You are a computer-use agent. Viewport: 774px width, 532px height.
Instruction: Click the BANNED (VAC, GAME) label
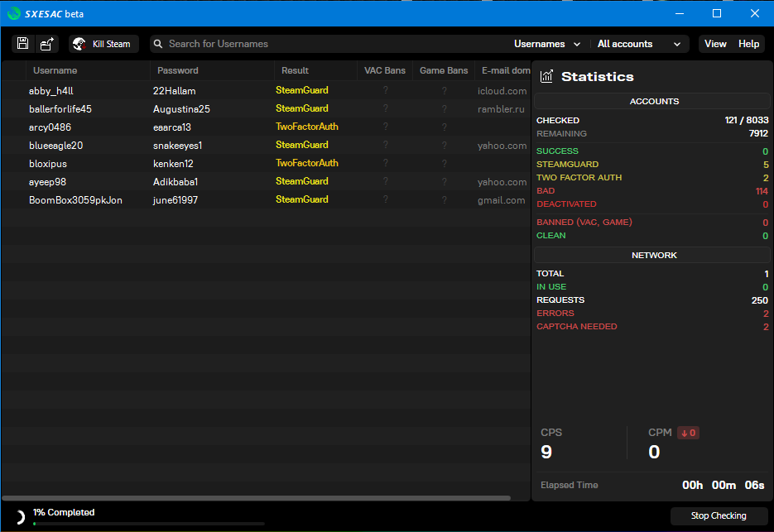[584, 222]
